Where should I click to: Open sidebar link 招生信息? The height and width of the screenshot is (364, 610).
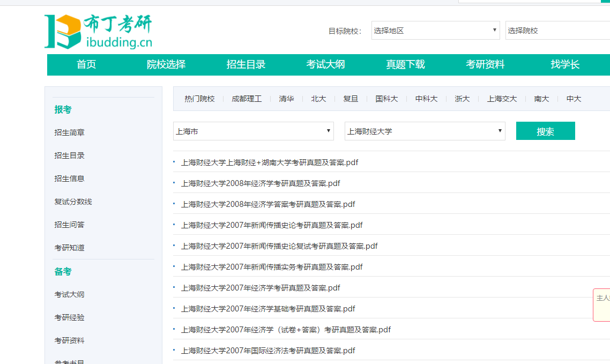point(69,179)
